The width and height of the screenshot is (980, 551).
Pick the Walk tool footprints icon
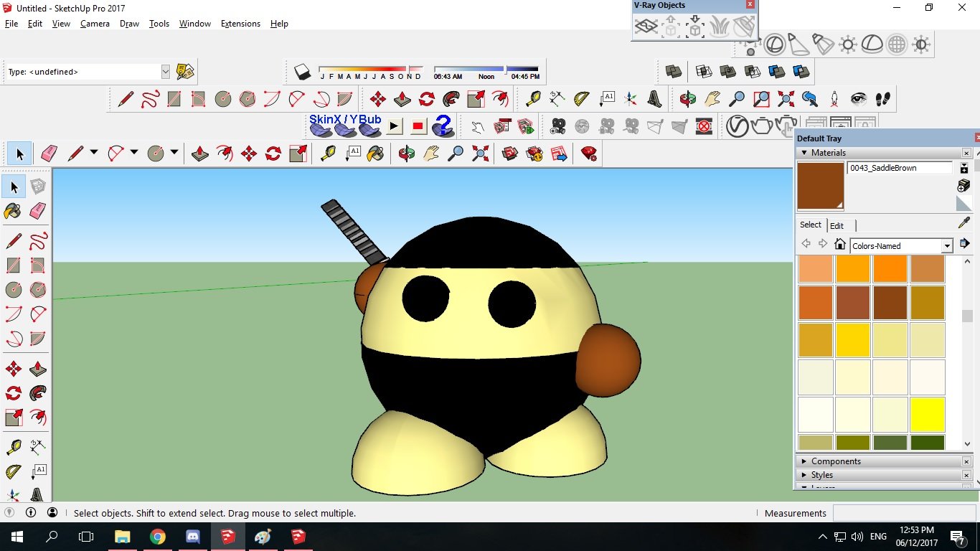[x=883, y=99]
